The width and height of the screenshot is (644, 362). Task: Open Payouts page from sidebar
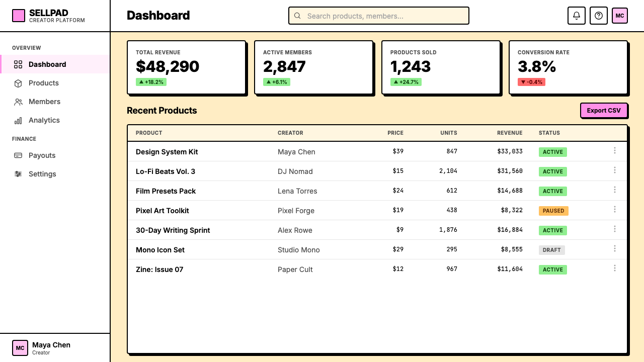(x=55, y=155)
